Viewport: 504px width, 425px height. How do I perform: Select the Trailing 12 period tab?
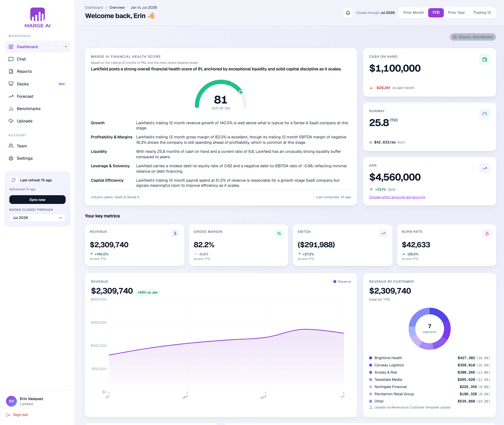(x=482, y=12)
